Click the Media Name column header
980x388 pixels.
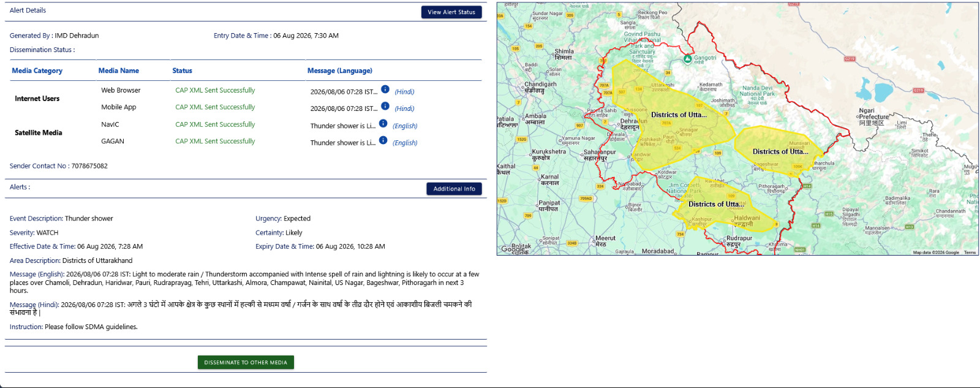pos(119,70)
